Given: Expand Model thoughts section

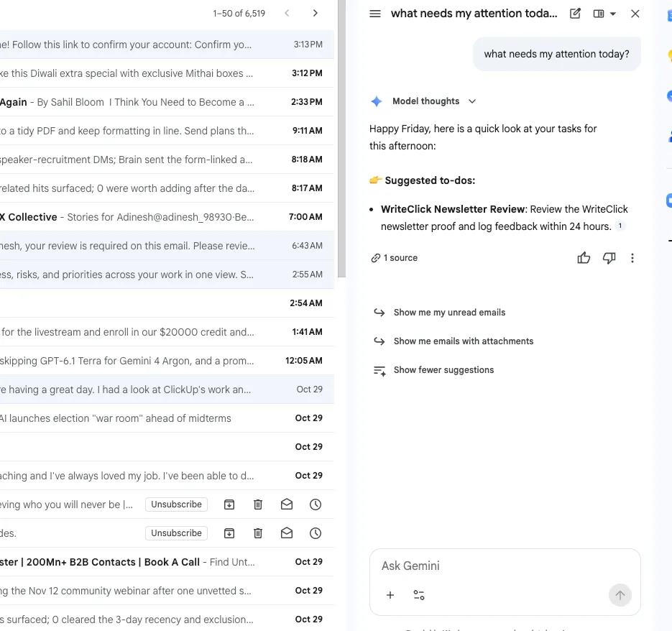Looking at the screenshot, I should point(472,101).
